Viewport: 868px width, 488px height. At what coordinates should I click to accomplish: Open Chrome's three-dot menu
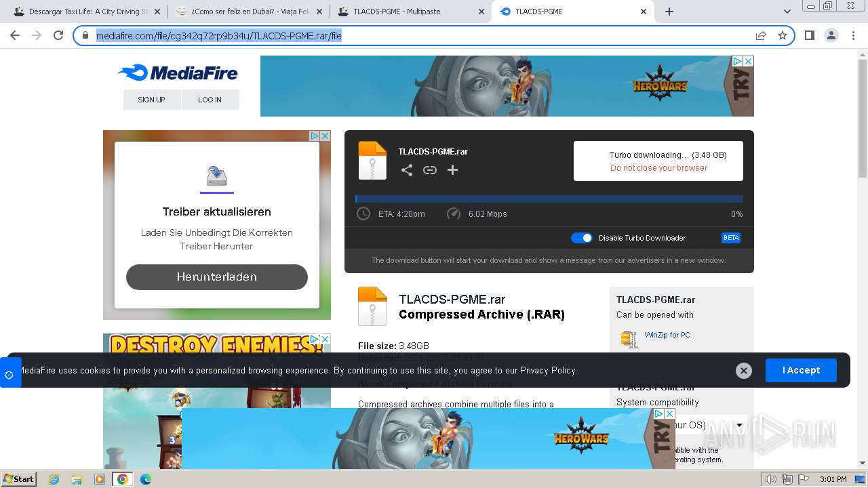pos(853,35)
